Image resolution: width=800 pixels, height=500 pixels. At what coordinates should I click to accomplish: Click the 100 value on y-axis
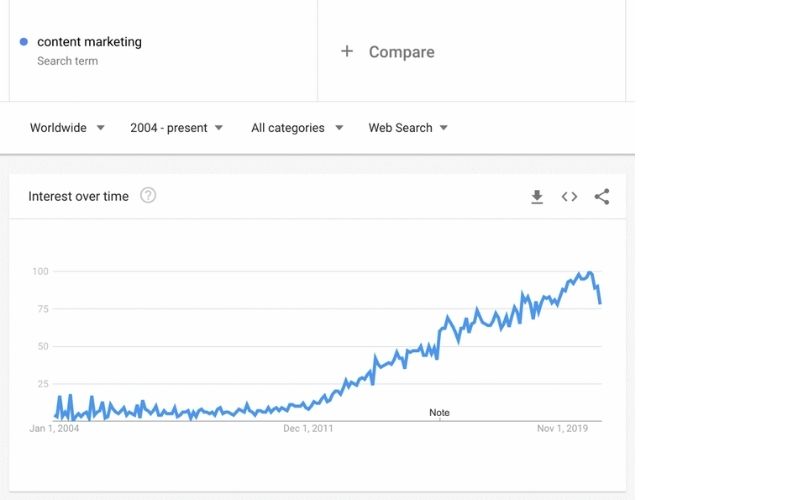pyautogui.click(x=40, y=271)
